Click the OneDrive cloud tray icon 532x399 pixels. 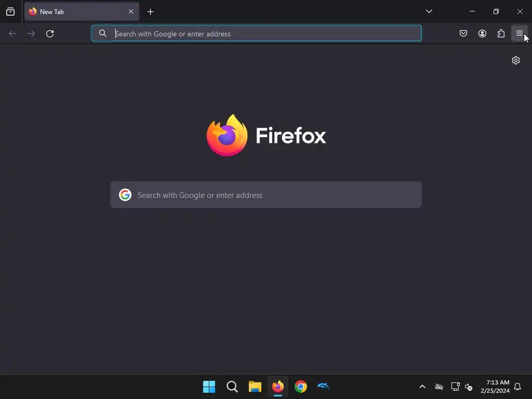point(439,387)
